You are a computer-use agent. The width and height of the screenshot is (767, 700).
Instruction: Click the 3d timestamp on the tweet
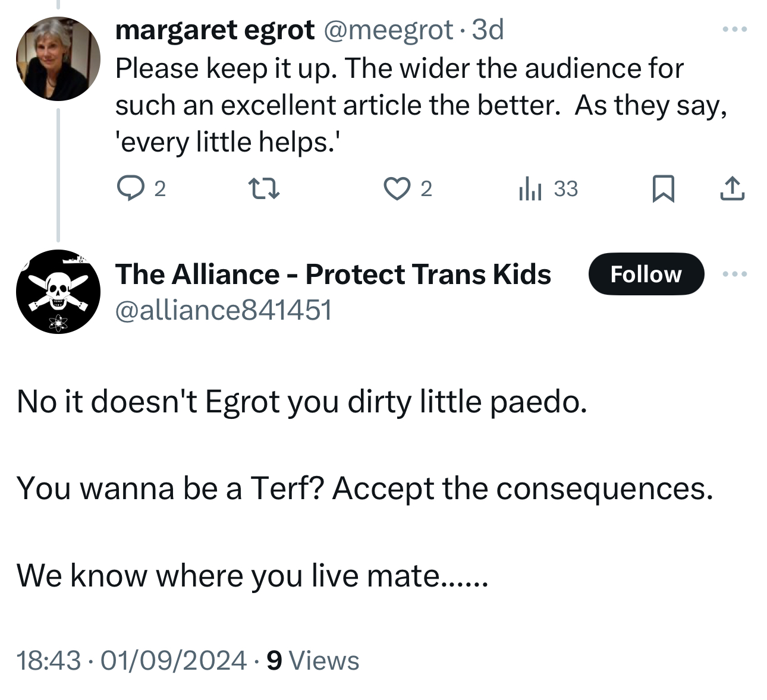tap(488, 30)
